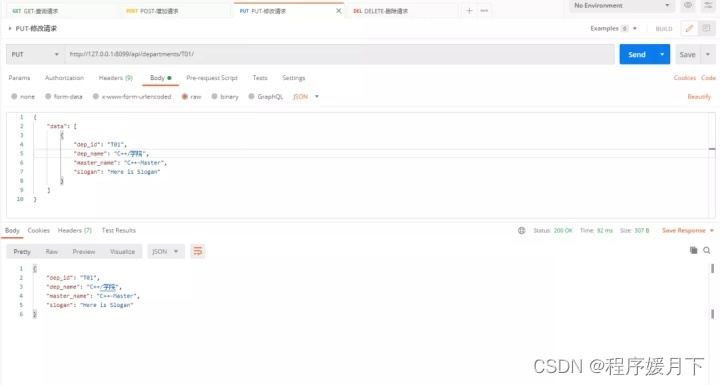Select the raw body type
The image size is (720, 385).
click(x=191, y=96)
